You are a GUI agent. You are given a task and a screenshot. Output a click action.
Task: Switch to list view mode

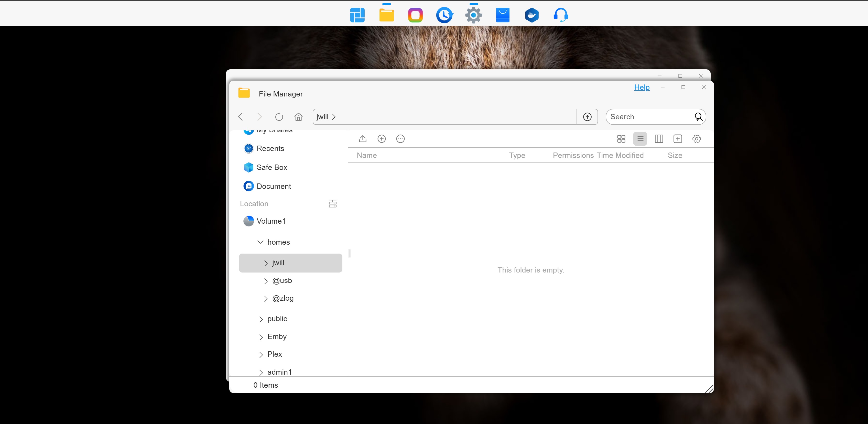tap(640, 139)
